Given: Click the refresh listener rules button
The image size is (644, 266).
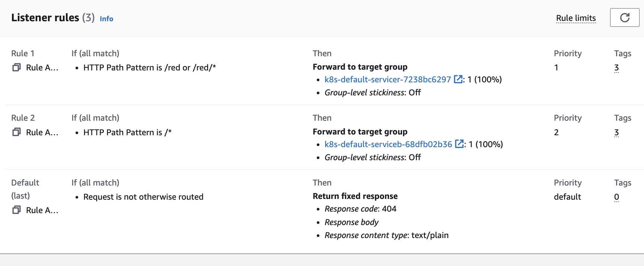Looking at the screenshot, I should coord(624,18).
